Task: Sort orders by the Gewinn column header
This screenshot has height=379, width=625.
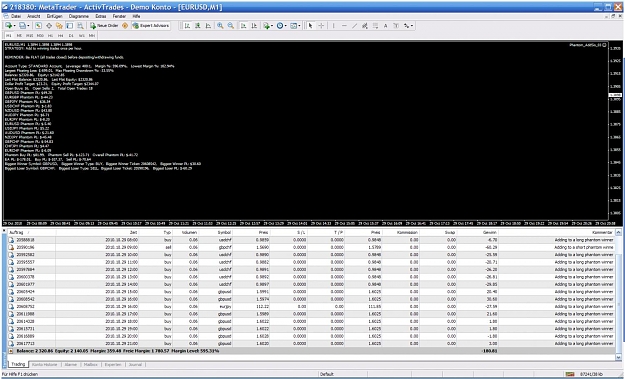Action: [x=478, y=232]
